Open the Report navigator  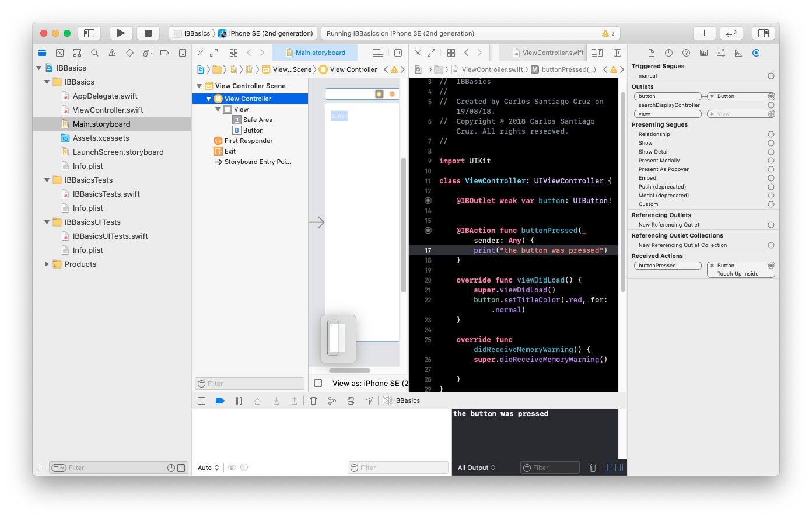pyautogui.click(x=182, y=53)
